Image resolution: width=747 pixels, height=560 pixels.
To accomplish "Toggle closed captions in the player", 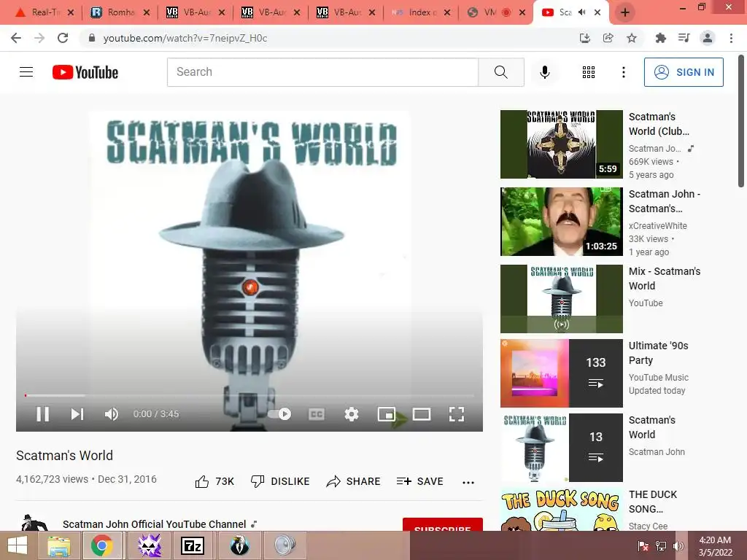I will 317,414.
